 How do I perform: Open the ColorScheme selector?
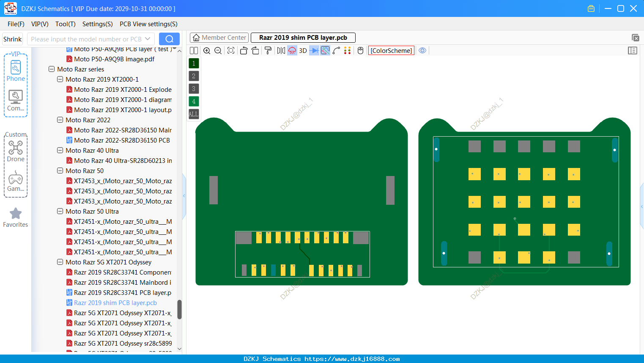tap(391, 51)
